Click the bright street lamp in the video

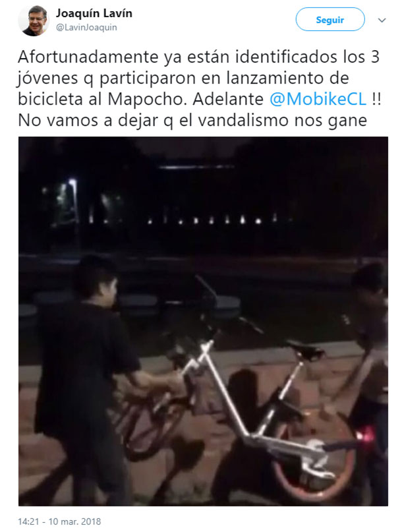pyautogui.click(x=72, y=182)
